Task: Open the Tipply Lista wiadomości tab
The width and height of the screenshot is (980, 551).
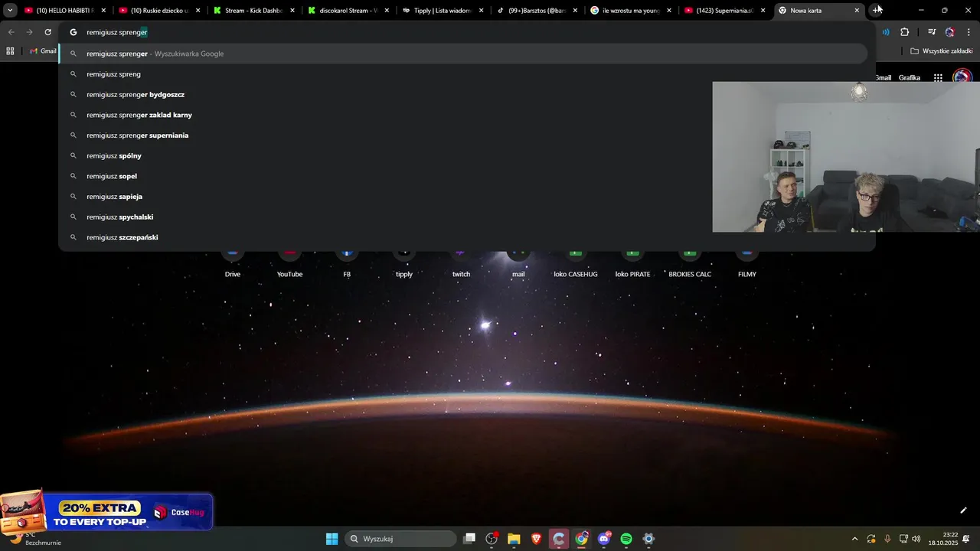Action: tap(443, 11)
